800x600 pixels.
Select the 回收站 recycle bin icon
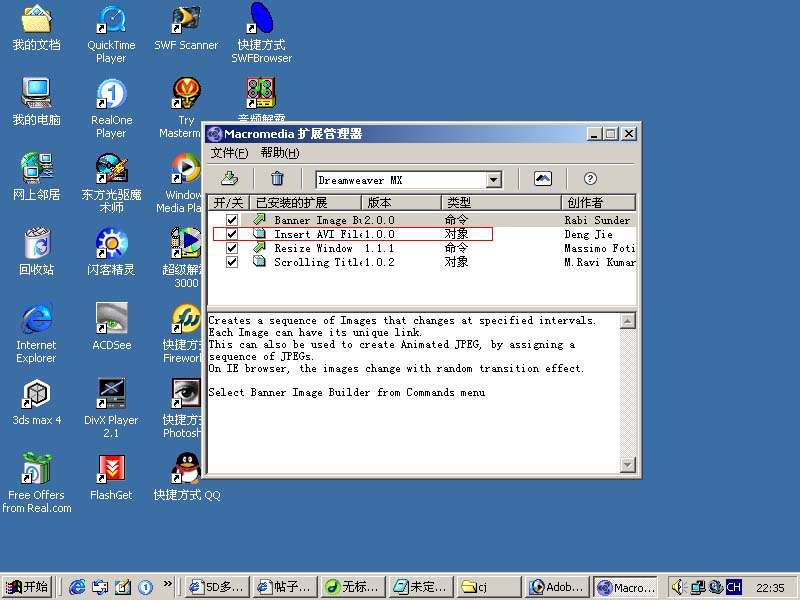tap(36, 252)
